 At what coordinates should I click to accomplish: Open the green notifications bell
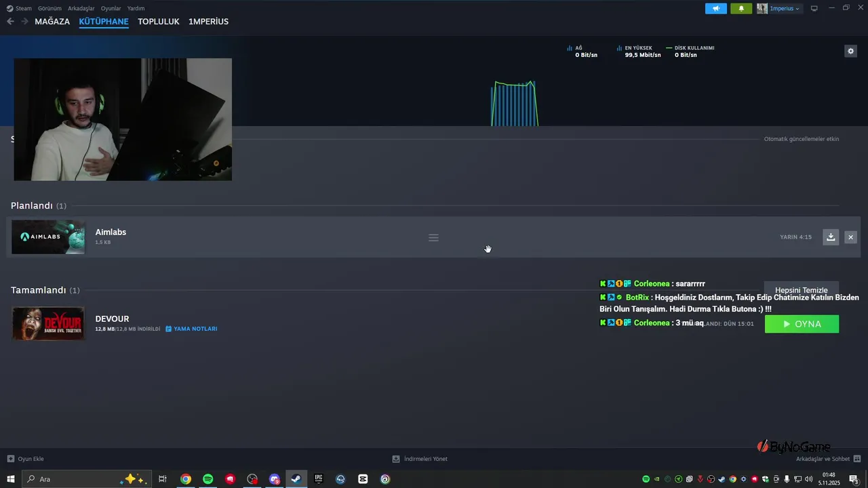741,9
